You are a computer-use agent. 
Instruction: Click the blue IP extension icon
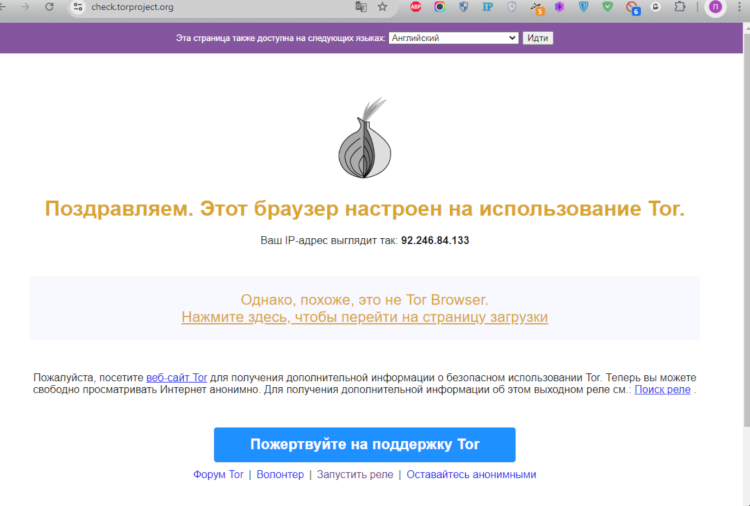point(488,7)
